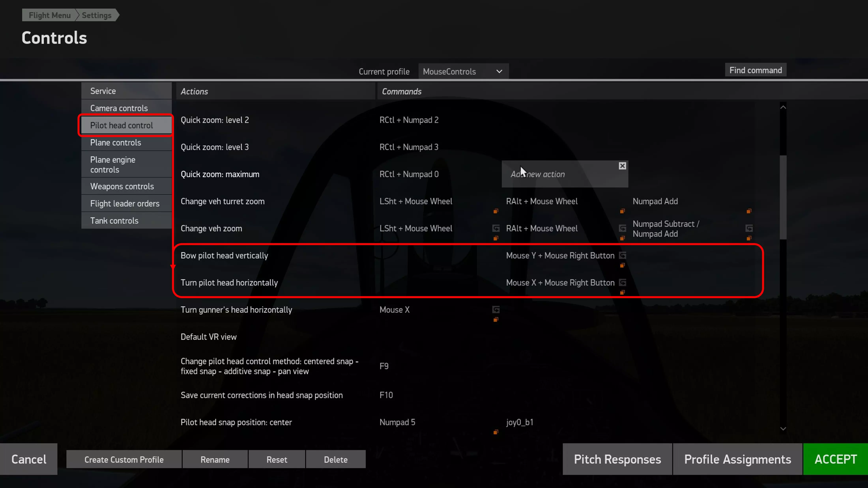Toggle invert icon next to Mouse Y + Mouse Right Button
The height and width of the screenshot is (488, 868).
click(622, 255)
